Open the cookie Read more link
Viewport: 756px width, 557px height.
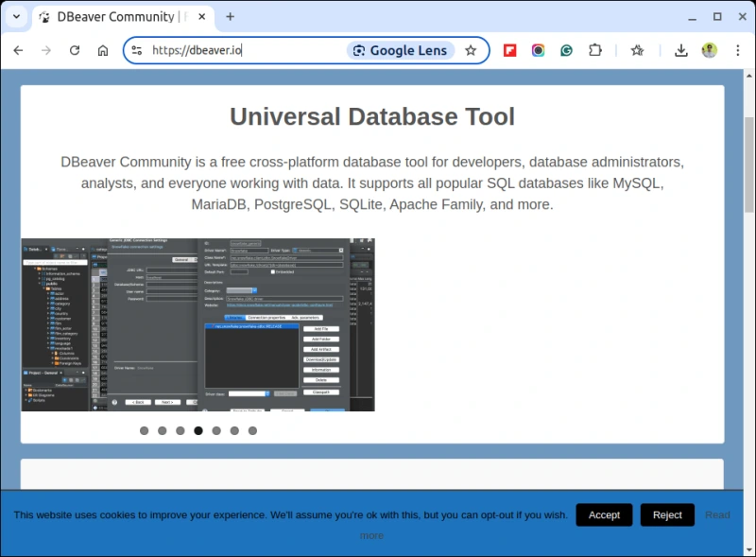[717, 515]
